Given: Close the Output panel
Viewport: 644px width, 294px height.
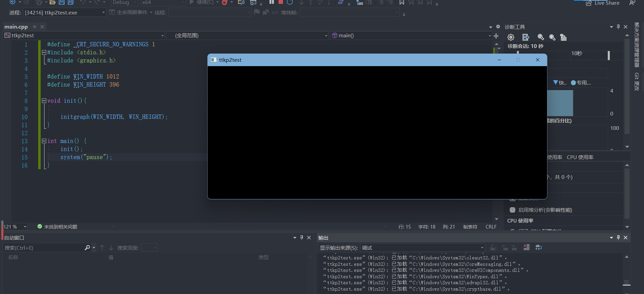Looking at the screenshot, I should 626,238.
